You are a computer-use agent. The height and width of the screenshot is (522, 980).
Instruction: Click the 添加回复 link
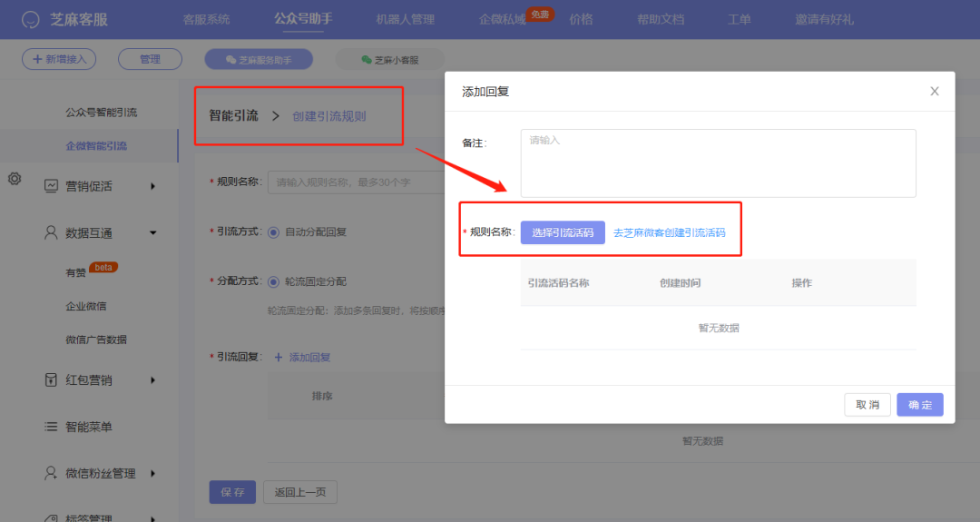(x=309, y=357)
